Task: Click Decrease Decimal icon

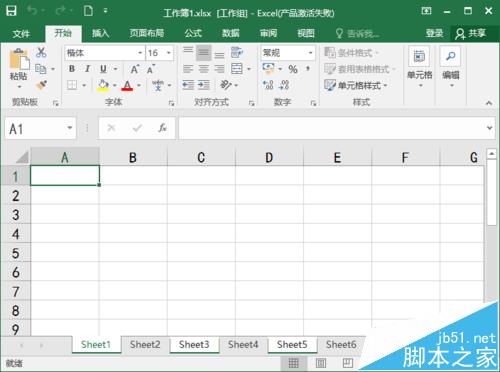Action: [x=284, y=85]
